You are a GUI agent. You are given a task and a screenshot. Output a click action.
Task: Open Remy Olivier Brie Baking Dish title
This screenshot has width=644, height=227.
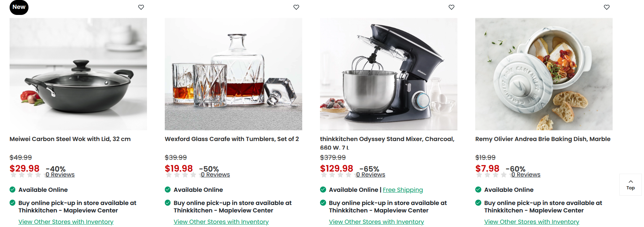point(543,139)
